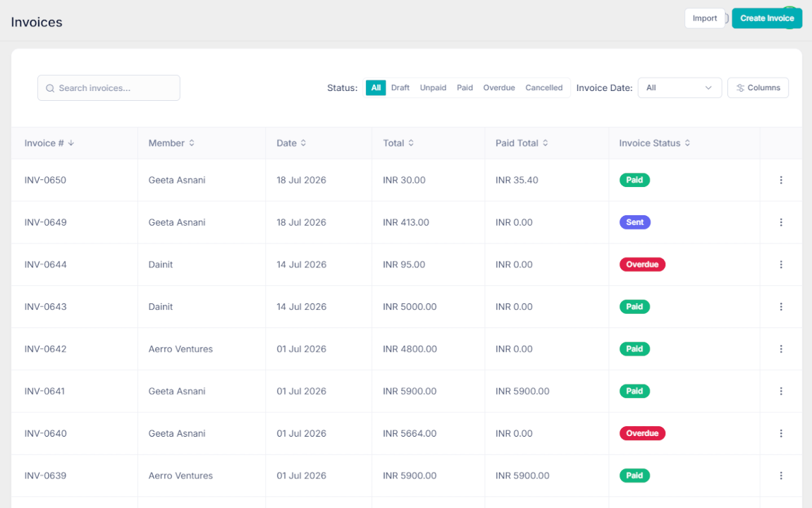Image resolution: width=812 pixels, height=508 pixels.
Task: Focus the Search invoices field
Action: [109, 88]
